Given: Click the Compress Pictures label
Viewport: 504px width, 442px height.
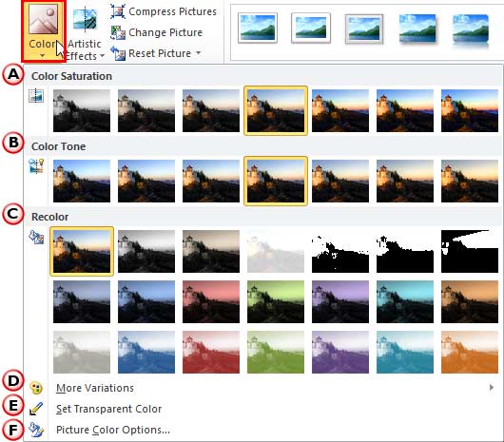Looking at the screenshot, I should 173,11.
